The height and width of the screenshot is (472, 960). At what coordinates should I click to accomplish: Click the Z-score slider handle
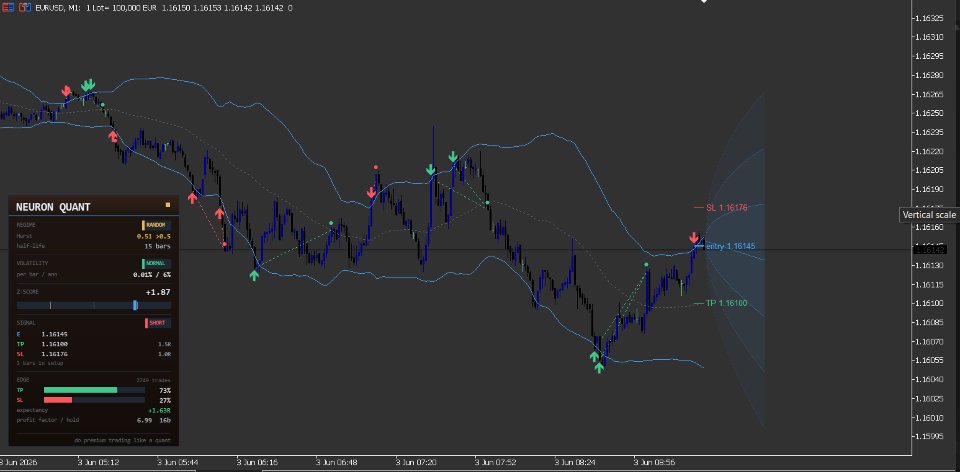point(135,305)
